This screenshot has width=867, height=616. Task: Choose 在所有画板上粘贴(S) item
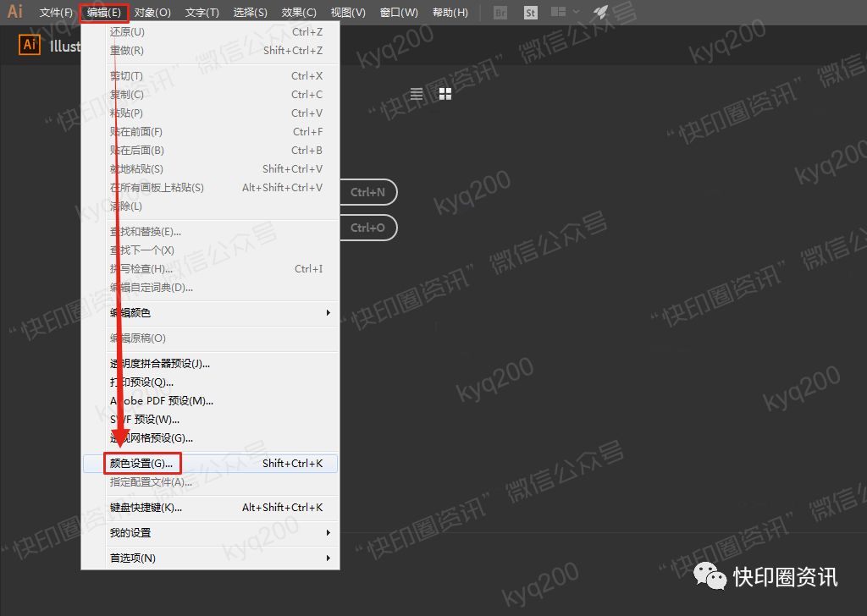(x=210, y=187)
